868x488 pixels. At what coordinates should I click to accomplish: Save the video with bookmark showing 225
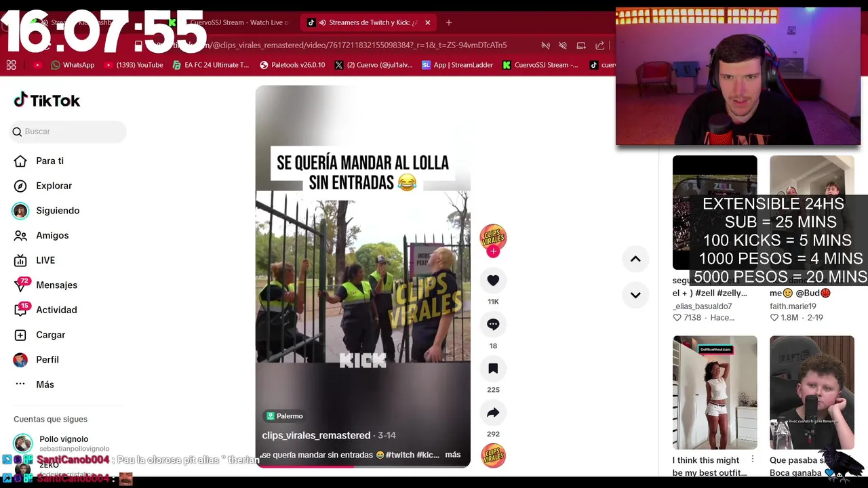point(493,369)
